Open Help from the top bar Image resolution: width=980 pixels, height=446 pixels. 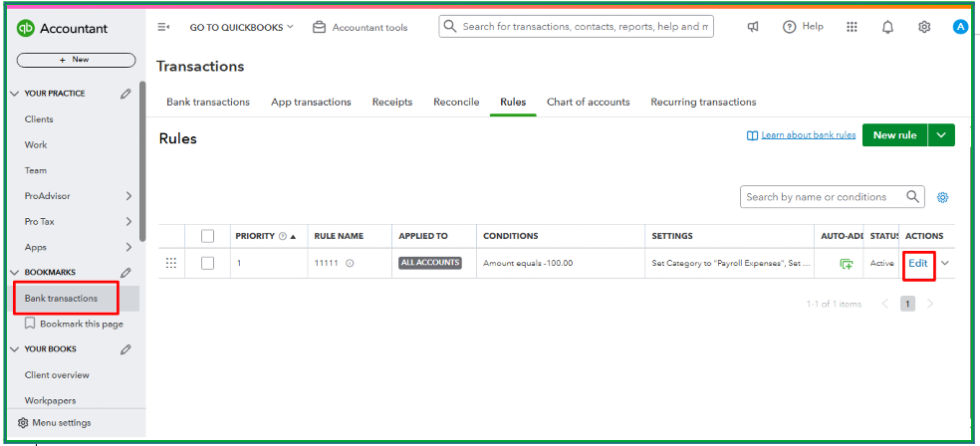click(x=803, y=27)
